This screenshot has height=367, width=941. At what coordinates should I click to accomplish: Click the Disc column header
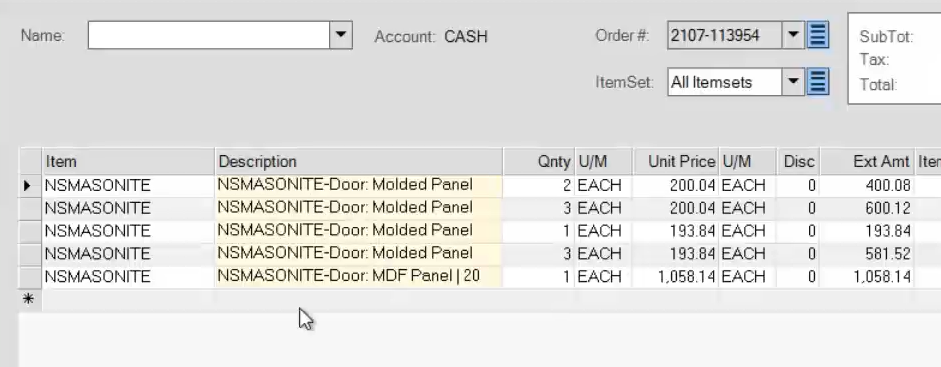point(798,162)
